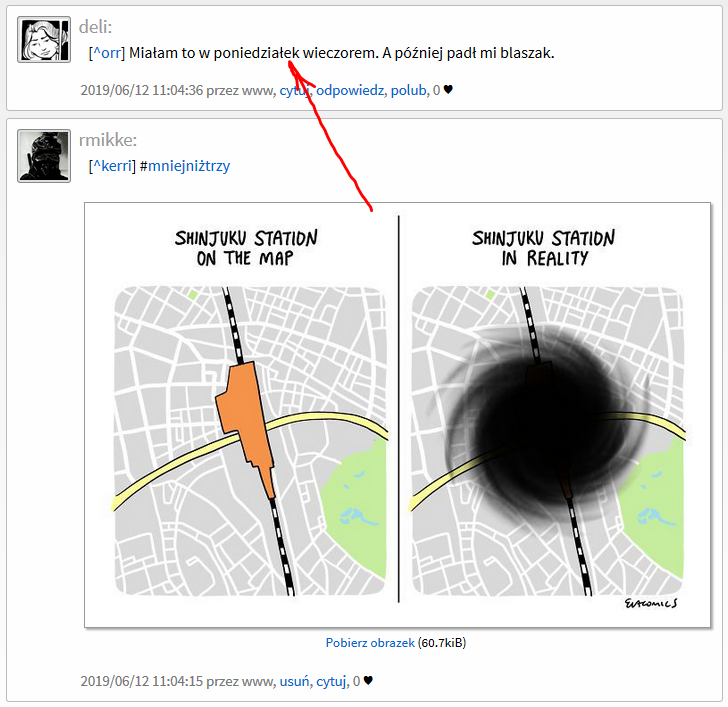
Task: Click 'odpowiedz' on deli's post
Action: pyautogui.click(x=350, y=90)
